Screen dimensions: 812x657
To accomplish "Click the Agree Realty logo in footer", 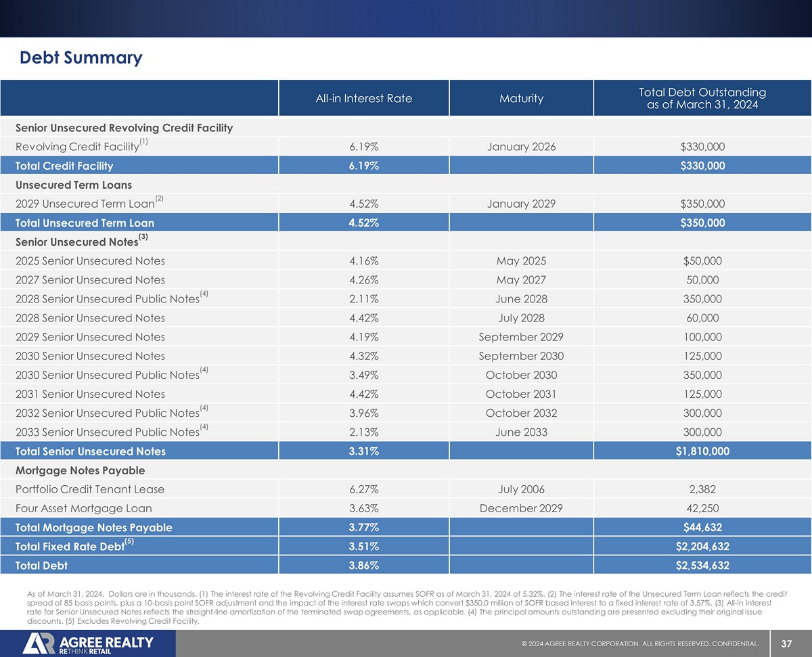I will (88, 643).
